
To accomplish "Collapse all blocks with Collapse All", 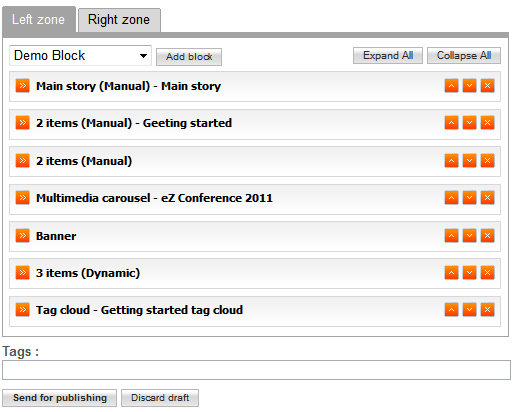I will tap(464, 55).
